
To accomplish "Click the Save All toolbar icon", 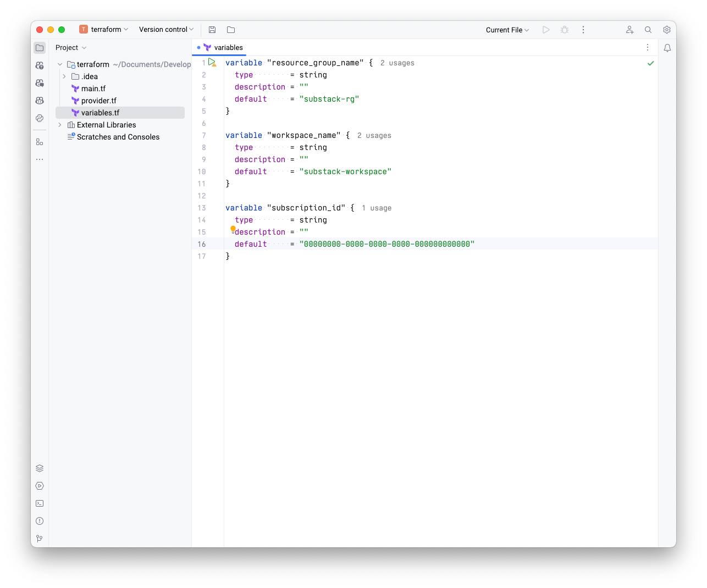I will tap(212, 30).
